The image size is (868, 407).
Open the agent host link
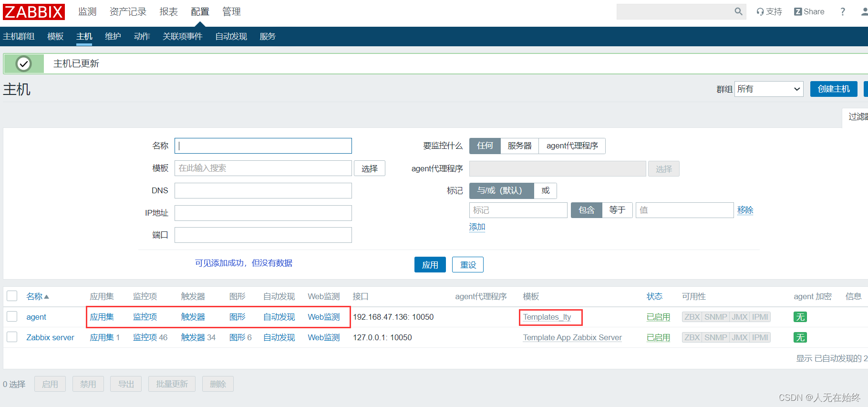(36, 317)
